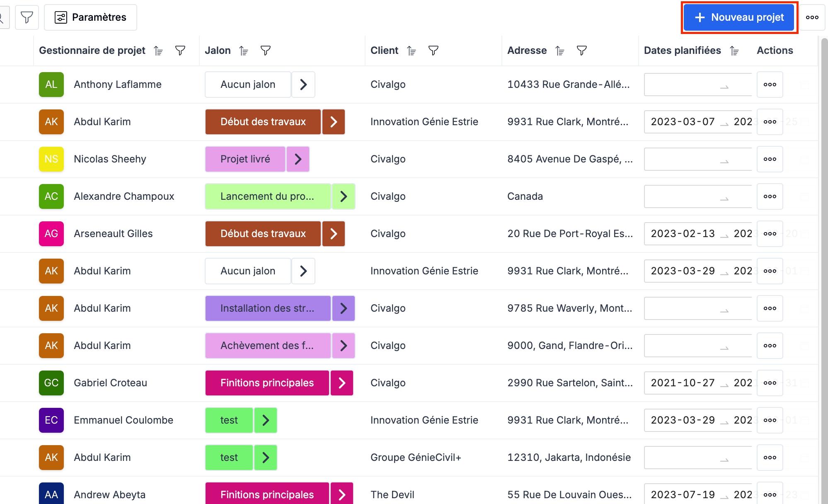Sort the Client column
The height and width of the screenshot is (504, 828).
(x=412, y=51)
